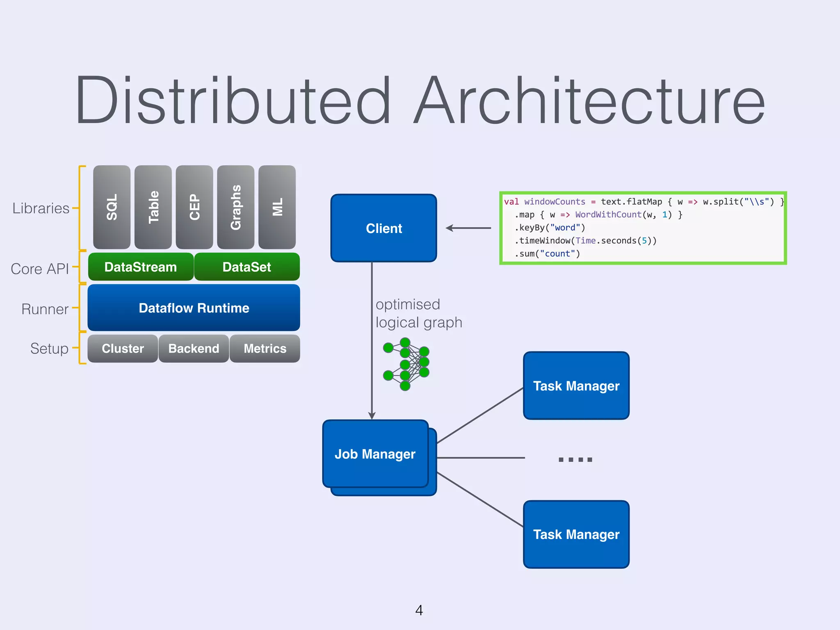Click the 'Runner' label
This screenshot has height=630, width=840.
(45, 309)
